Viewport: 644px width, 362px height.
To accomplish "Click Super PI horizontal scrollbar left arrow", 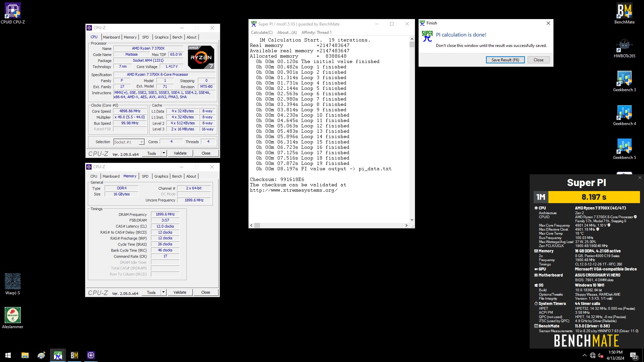I will (x=252, y=226).
